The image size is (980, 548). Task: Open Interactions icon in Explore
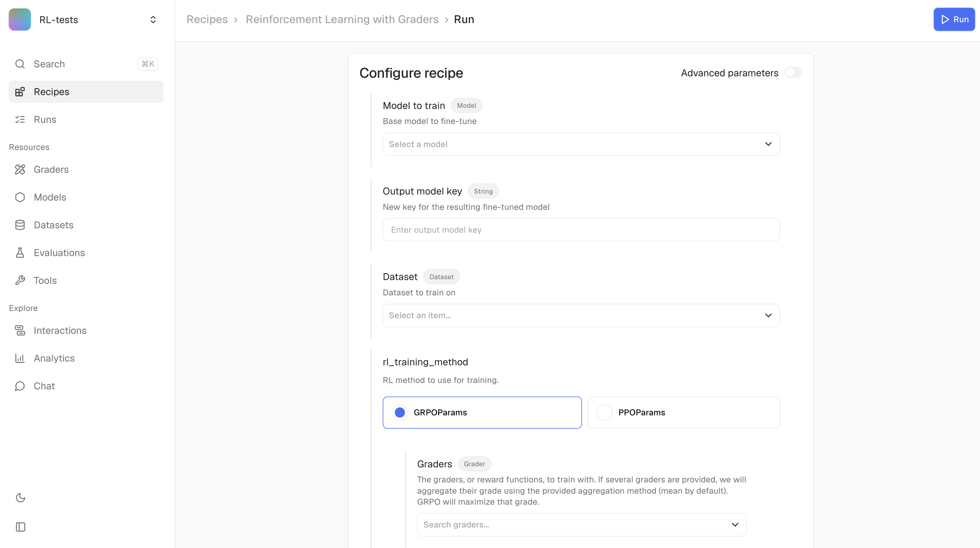coord(20,330)
